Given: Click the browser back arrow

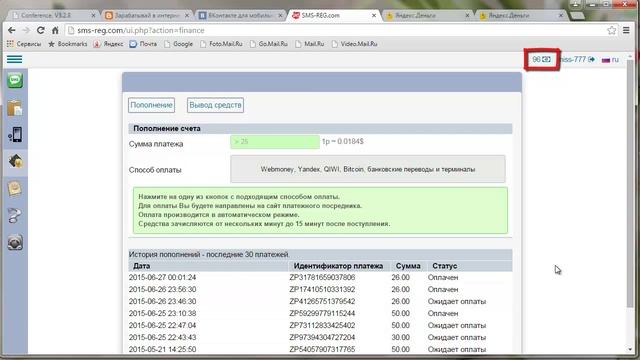Looking at the screenshot, I should coord(11,30).
